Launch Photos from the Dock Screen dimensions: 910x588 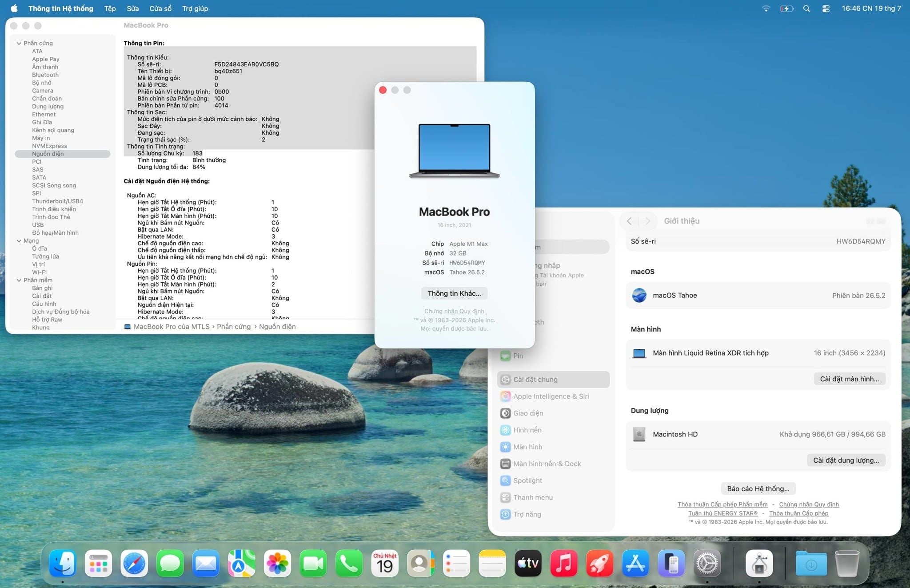[x=277, y=563]
